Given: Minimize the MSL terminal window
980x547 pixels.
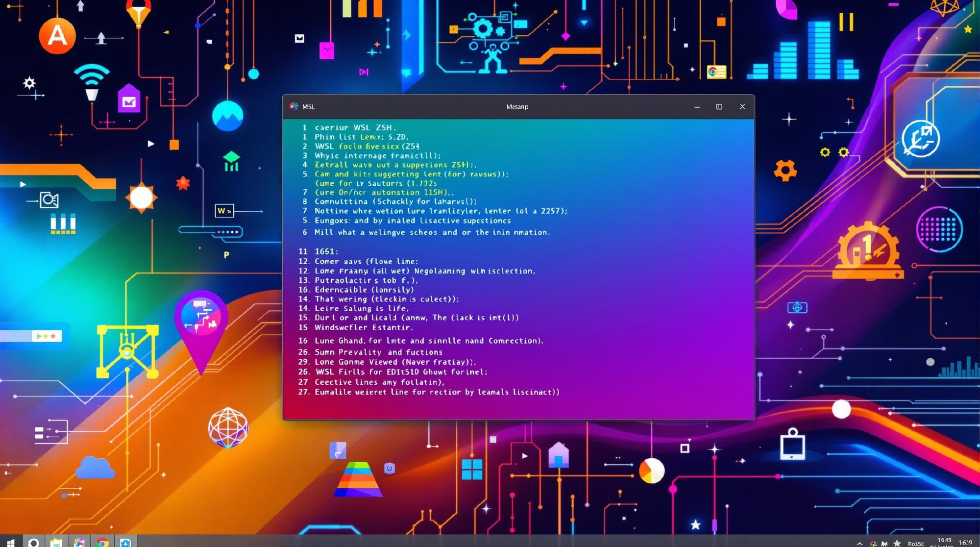Looking at the screenshot, I should (x=697, y=106).
